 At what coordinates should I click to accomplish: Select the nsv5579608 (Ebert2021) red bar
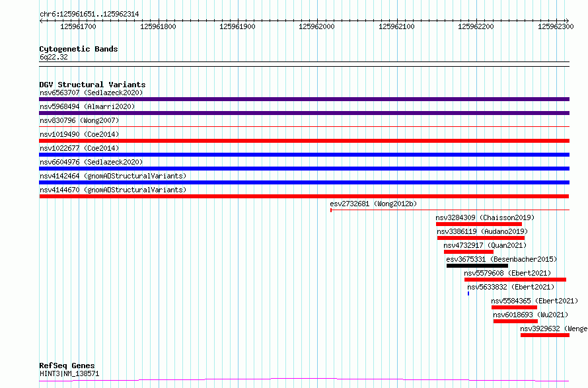point(515,280)
